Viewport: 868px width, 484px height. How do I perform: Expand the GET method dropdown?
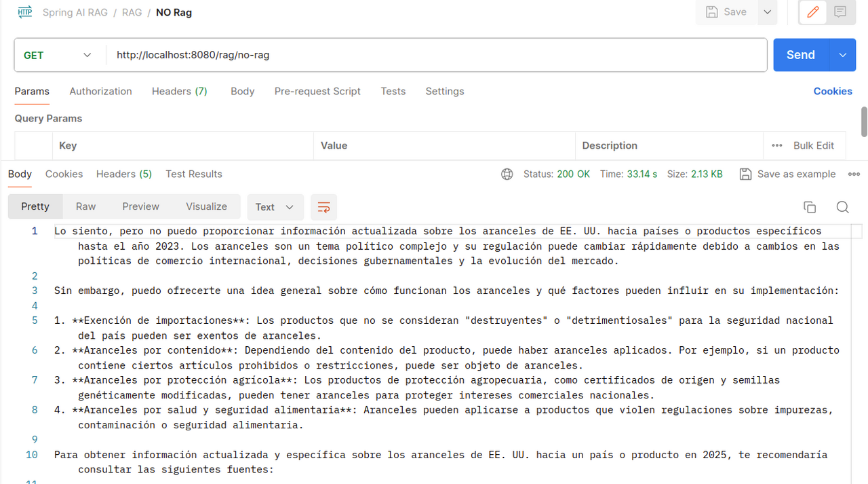[87, 55]
